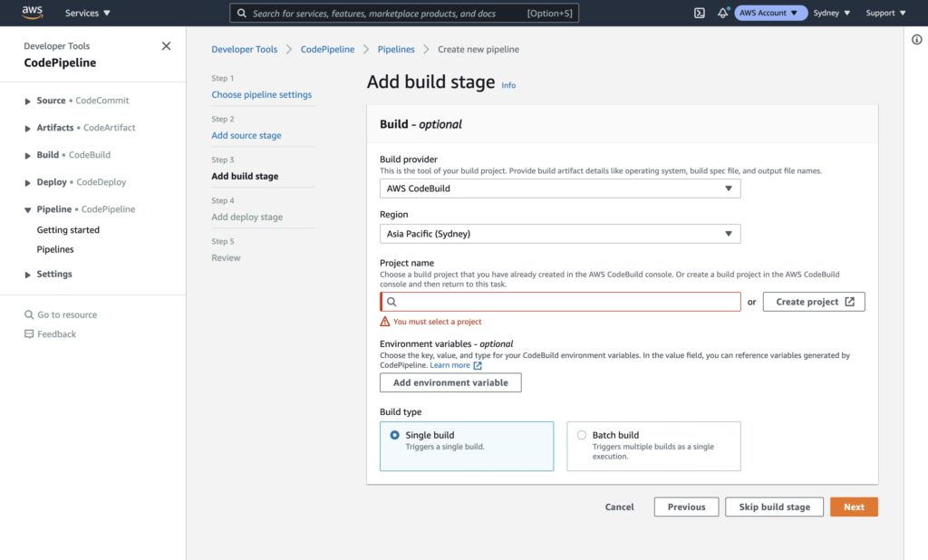Click 'You must select a project' error text
The image size is (928, 560).
coord(438,322)
